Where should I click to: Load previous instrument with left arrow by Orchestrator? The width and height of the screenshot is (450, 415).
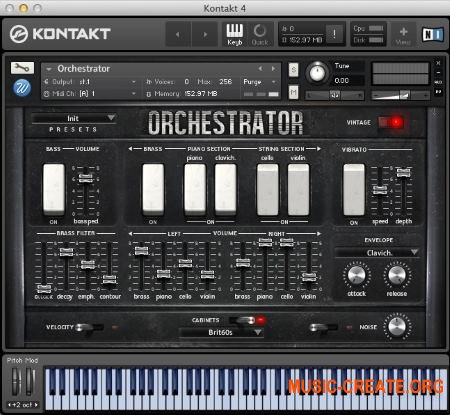coord(260,69)
